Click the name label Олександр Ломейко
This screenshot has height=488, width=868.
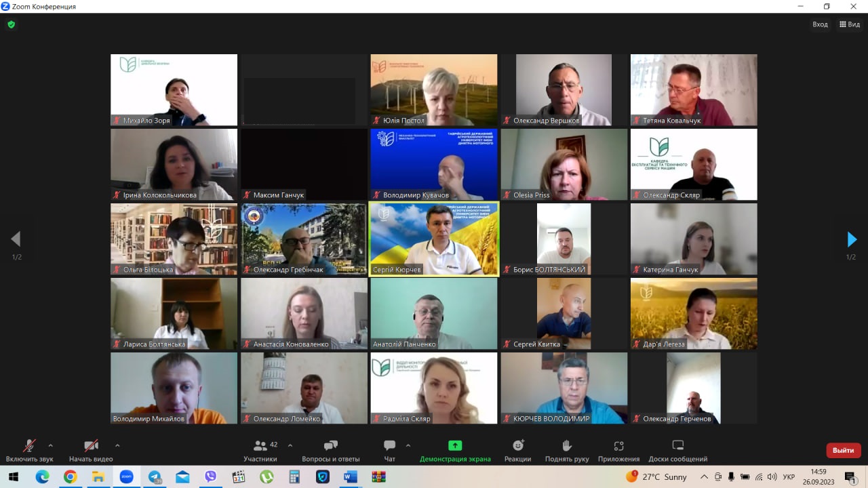(x=287, y=419)
